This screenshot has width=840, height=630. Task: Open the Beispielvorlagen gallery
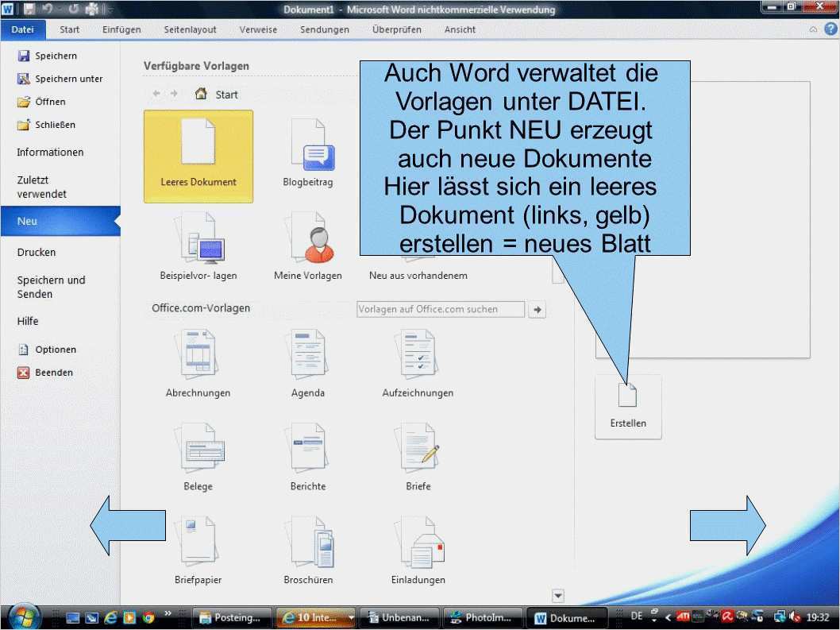tap(198, 242)
